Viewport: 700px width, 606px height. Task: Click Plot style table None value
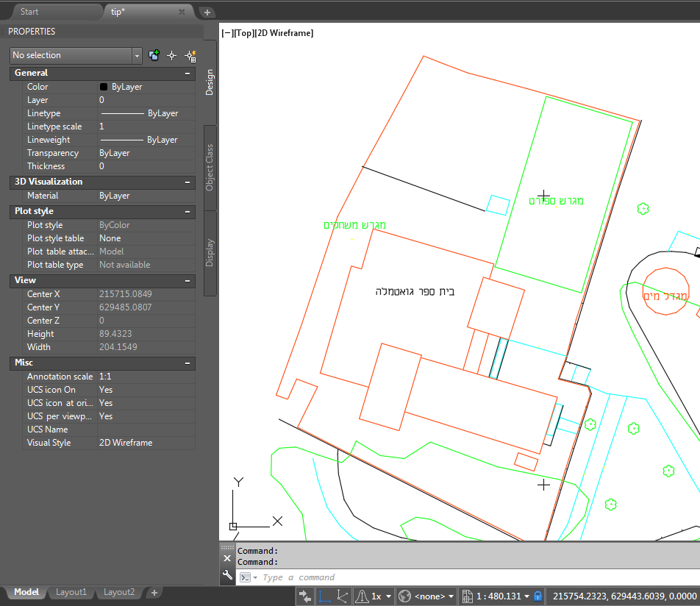146,238
